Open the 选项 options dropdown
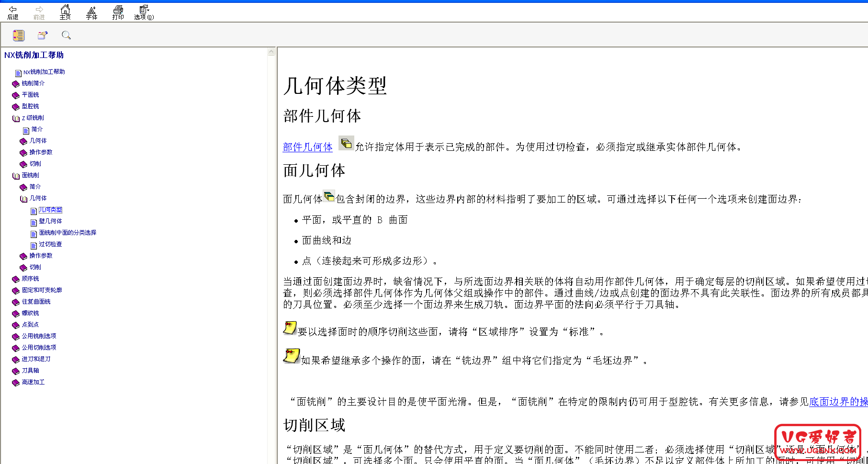 click(144, 12)
